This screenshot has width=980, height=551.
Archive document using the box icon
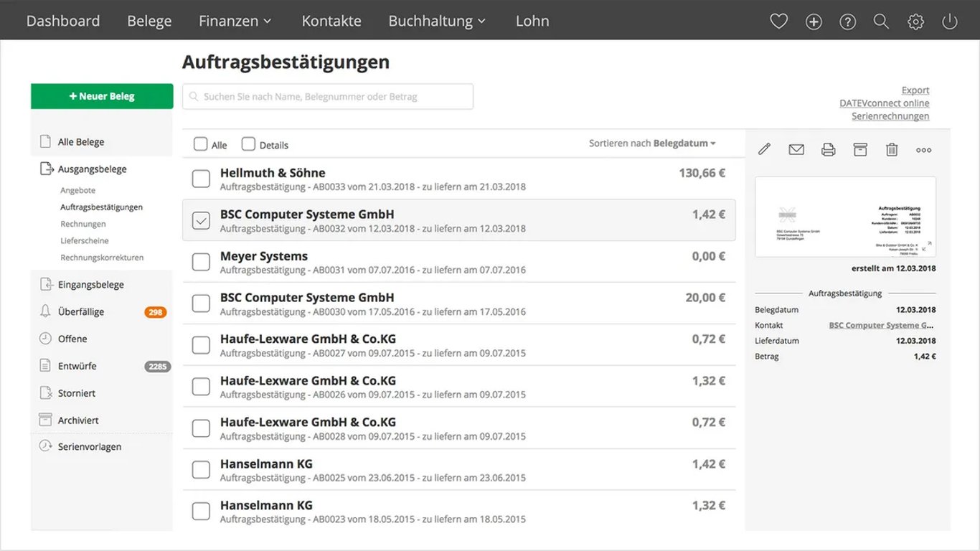pyautogui.click(x=860, y=149)
